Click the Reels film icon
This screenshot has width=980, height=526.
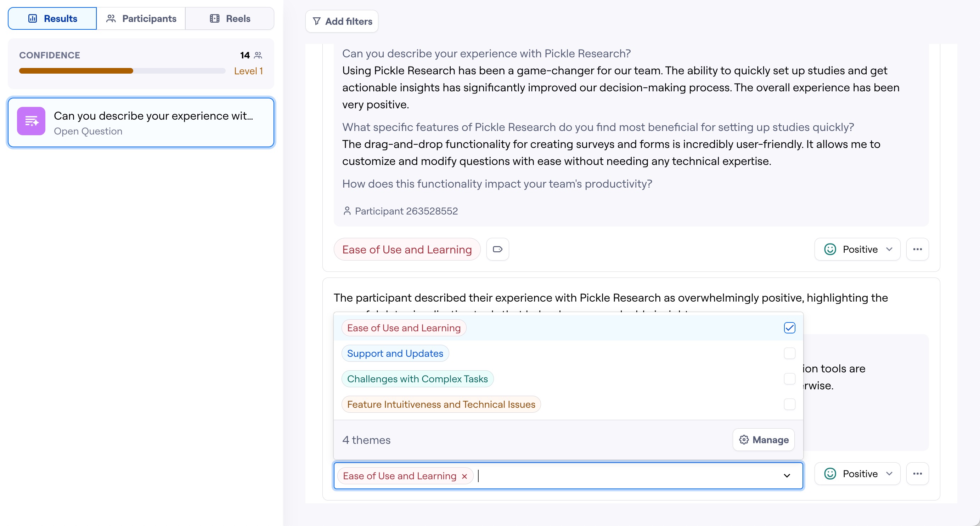[215, 19]
